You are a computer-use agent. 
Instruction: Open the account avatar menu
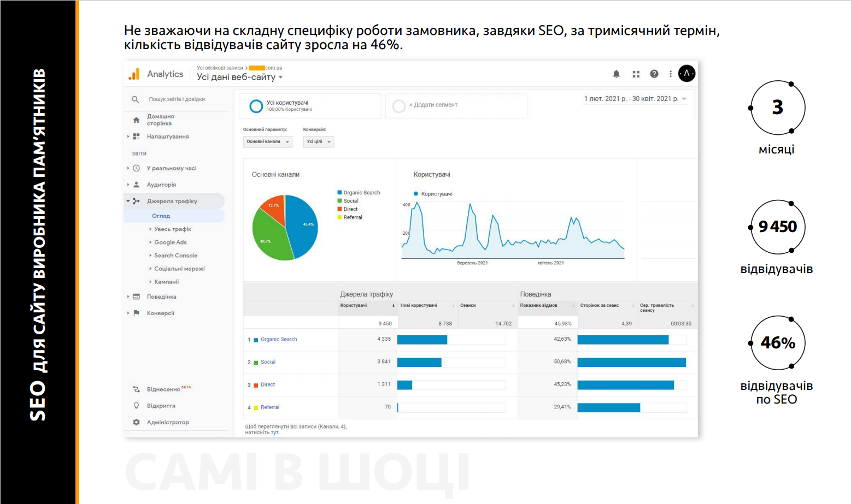pyautogui.click(x=686, y=73)
